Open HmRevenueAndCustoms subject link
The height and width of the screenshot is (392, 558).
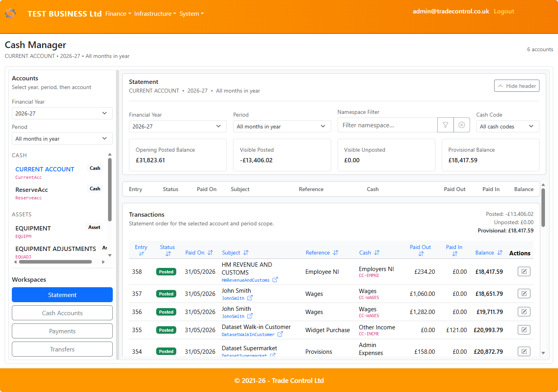(x=246, y=280)
